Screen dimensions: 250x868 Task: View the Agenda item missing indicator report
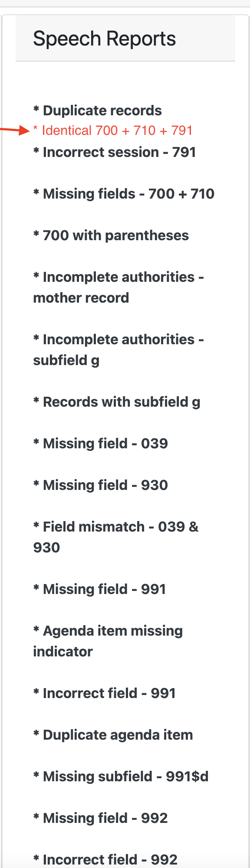[x=108, y=641]
